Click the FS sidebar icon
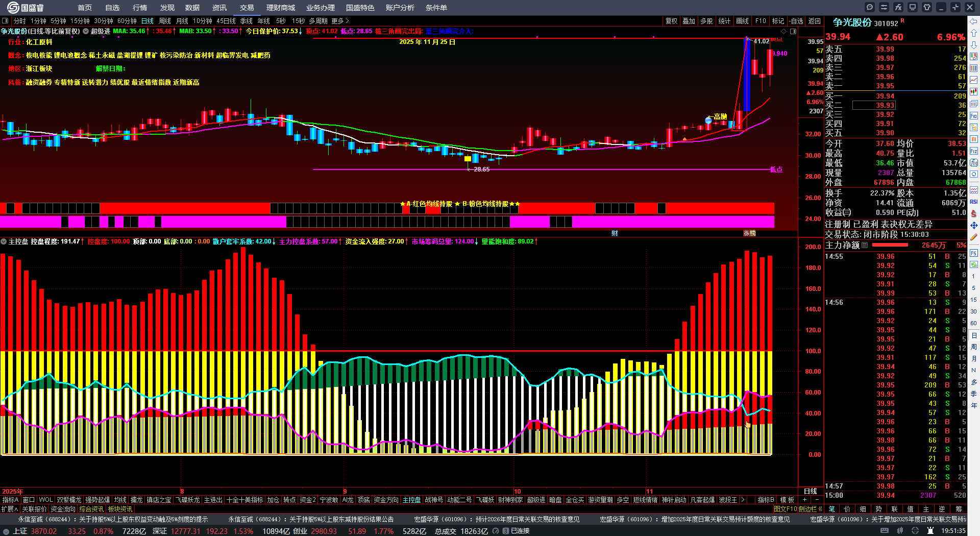 point(974,253)
